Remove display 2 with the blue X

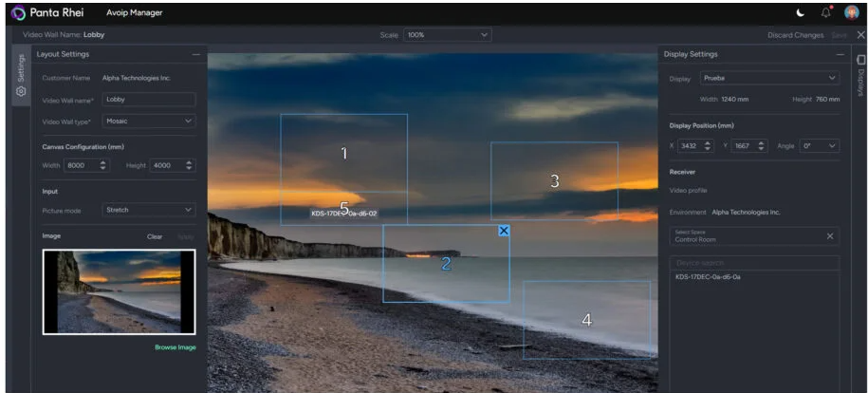pyautogui.click(x=504, y=231)
